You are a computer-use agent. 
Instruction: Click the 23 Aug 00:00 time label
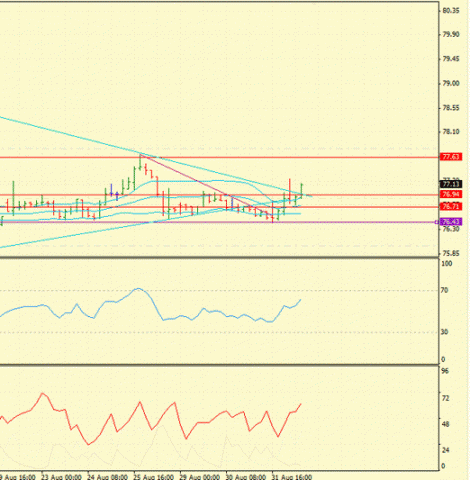(61, 477)
